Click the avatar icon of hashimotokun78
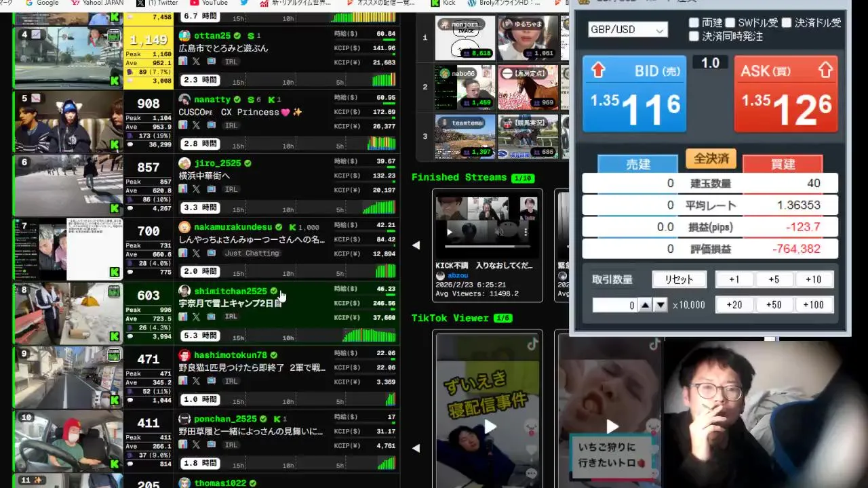Screen dimensions: 868x488 (184, 355)
